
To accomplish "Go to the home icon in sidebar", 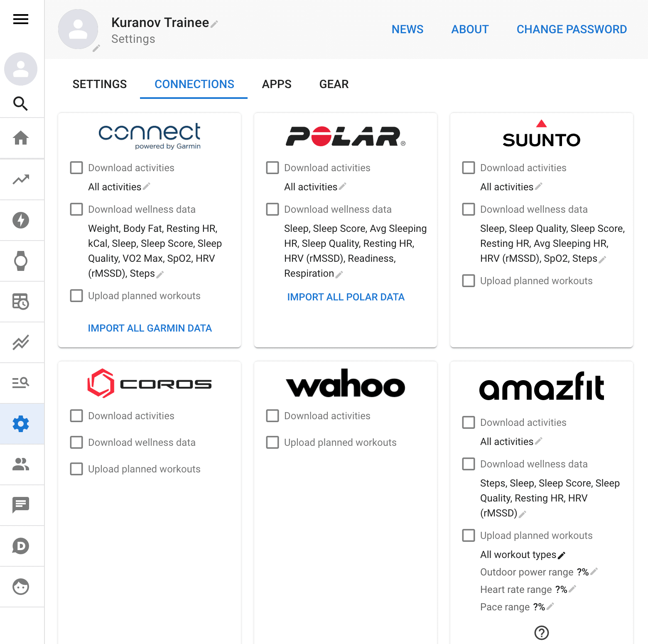I will coord(21,138).
